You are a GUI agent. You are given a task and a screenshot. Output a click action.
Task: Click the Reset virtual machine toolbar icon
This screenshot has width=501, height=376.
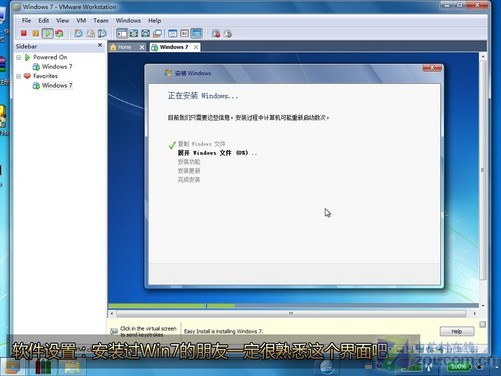coord(59,33)
